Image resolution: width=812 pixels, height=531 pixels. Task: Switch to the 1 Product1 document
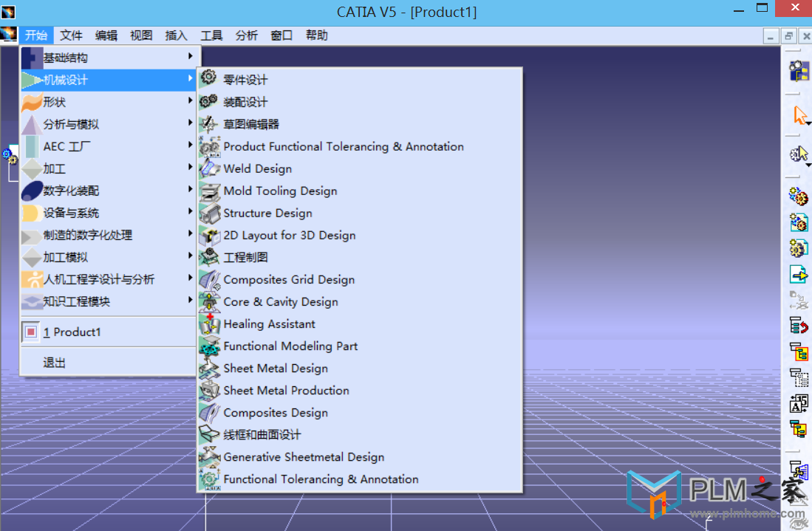[108, 332]
